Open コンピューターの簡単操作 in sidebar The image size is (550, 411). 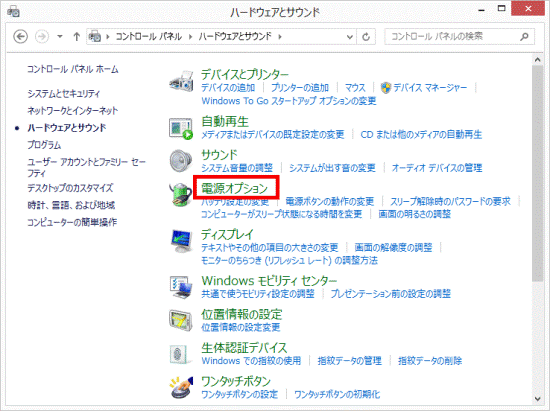coord(72,222)
